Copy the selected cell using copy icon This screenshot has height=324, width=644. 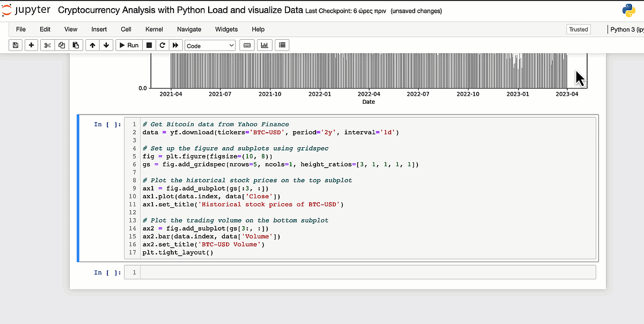click(x=61, y=45)
